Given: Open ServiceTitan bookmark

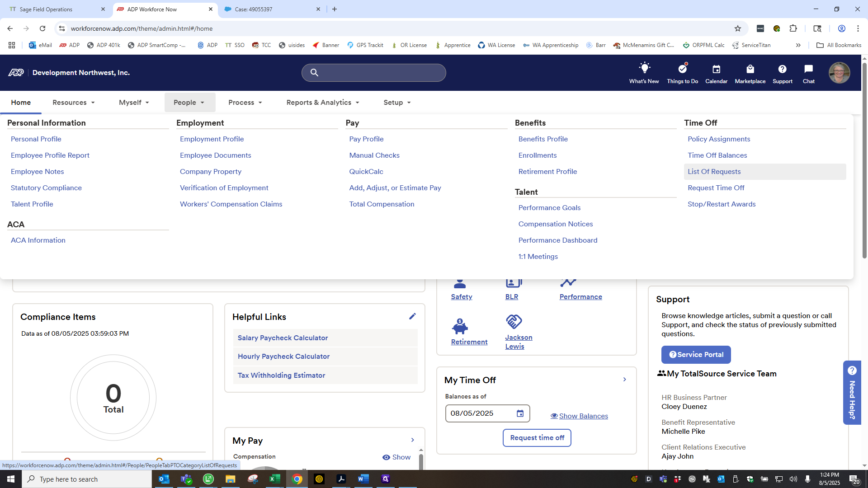Looking at the screenshot, I should [x=751, y=45].
